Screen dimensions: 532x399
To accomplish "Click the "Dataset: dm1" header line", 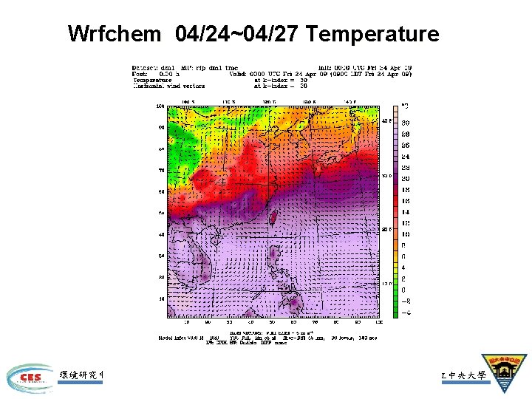I will click(185, 68).
